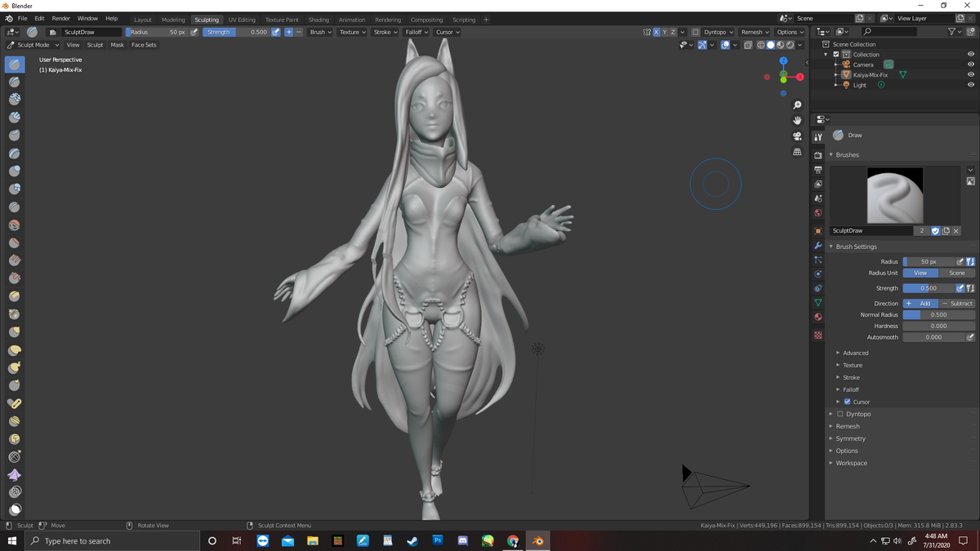Select rendered viewport shading mode
Viewport: 980px width, 551px height.
pyautogui.click(x=790, y=45)
